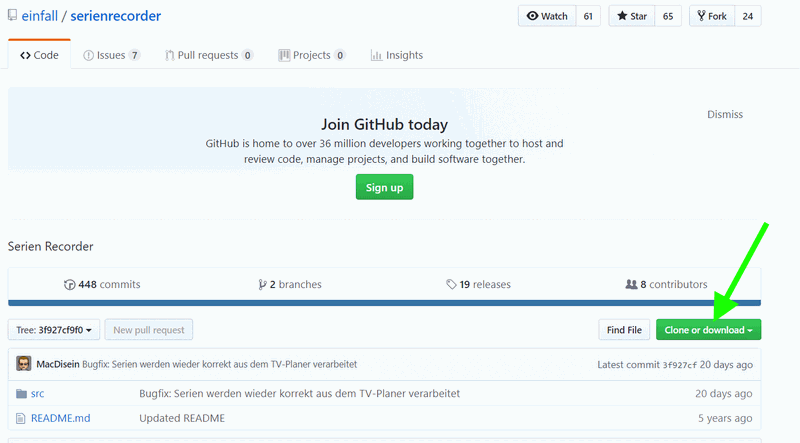Open commit hash 3f927cf
This screenshot has height=443, width=800.
pos(679,365)
